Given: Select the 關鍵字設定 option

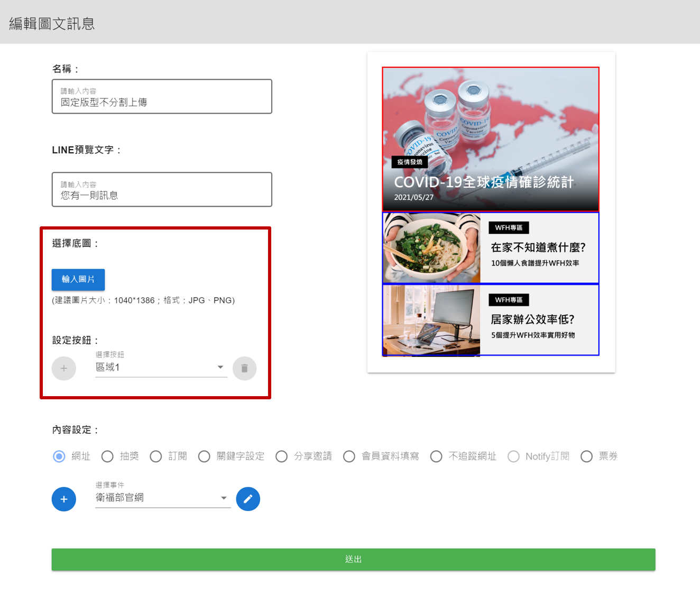Looking at the screenshot, I should pos(204,456).
